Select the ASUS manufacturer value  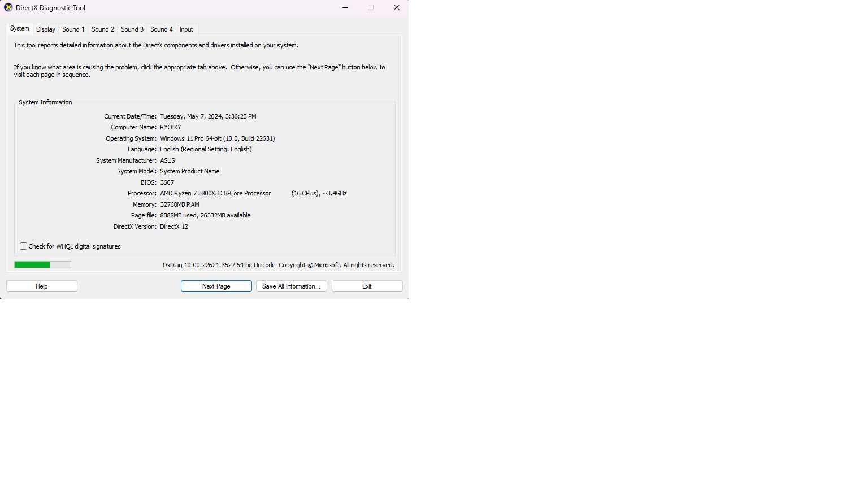168,160
